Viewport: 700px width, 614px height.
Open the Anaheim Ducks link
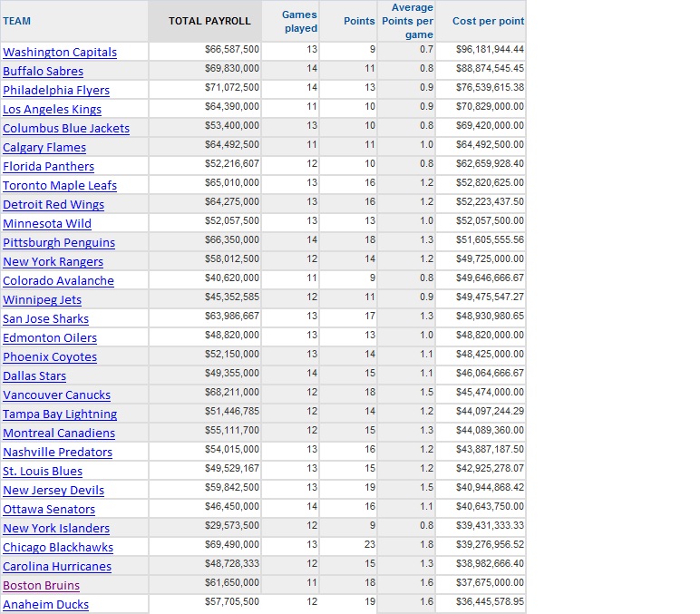tap(45, 605)
